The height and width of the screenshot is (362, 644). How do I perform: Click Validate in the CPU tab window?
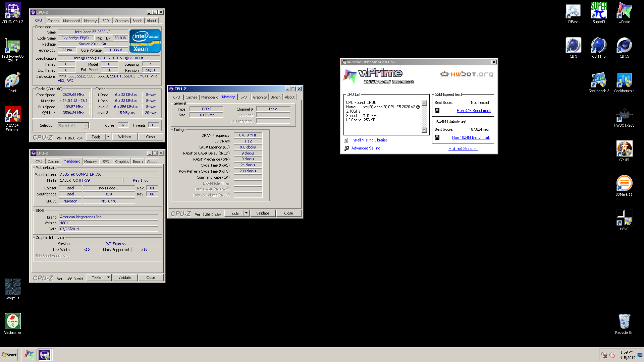click(124, 137)
